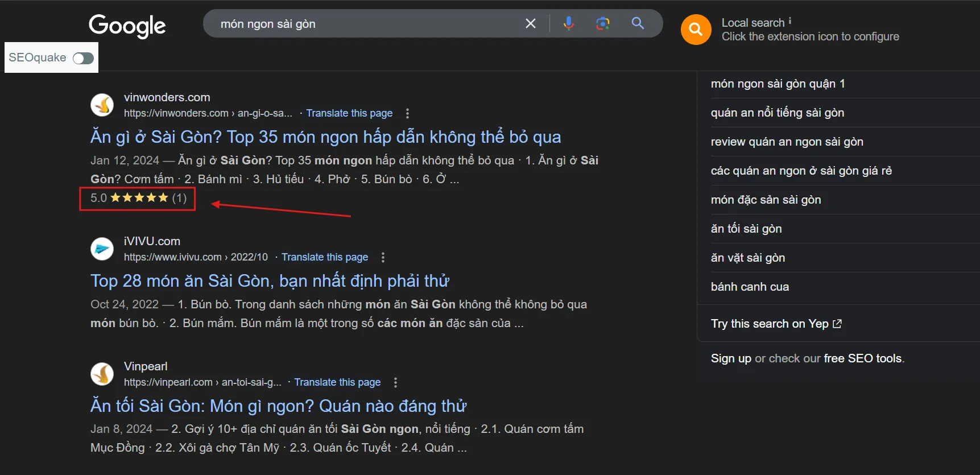Open 'Ăn tối Sài Gòn: Món gì ngon?' result
The height and width of the screenshot is (475, 980).
tap(278, 406)
